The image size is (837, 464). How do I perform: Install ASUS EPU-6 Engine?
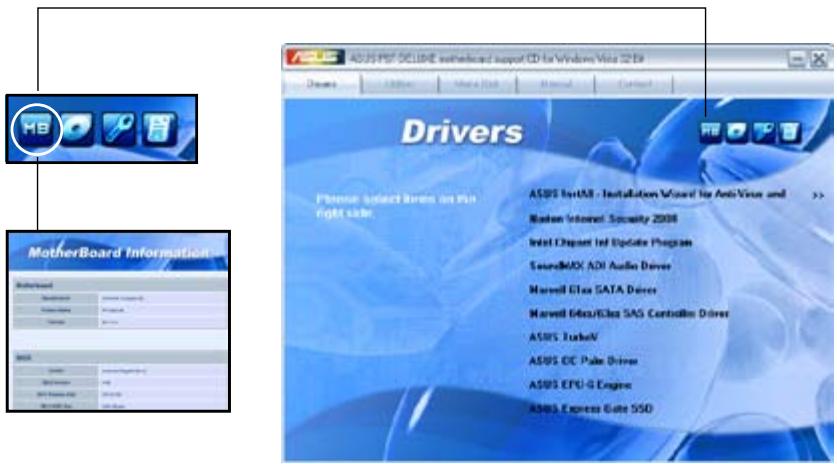pos(580,385)
